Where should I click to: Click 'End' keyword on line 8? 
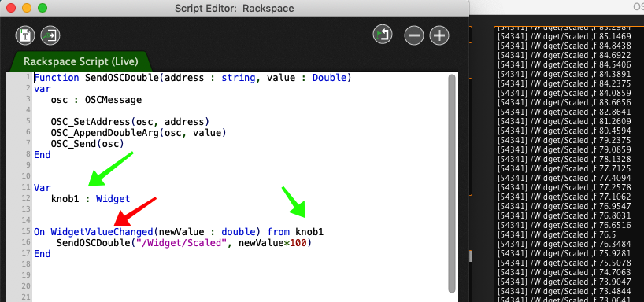coord(43,155)
